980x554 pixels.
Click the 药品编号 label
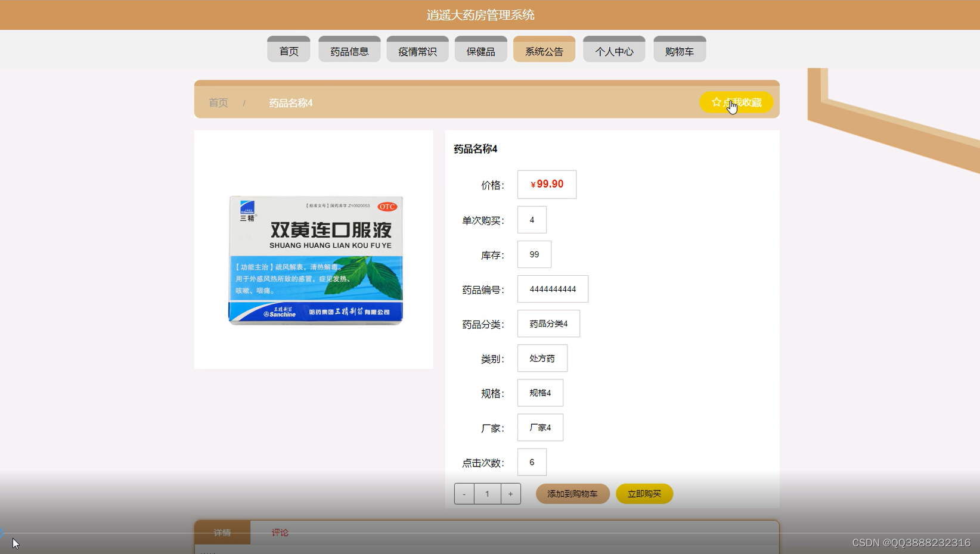pos(483,290)
